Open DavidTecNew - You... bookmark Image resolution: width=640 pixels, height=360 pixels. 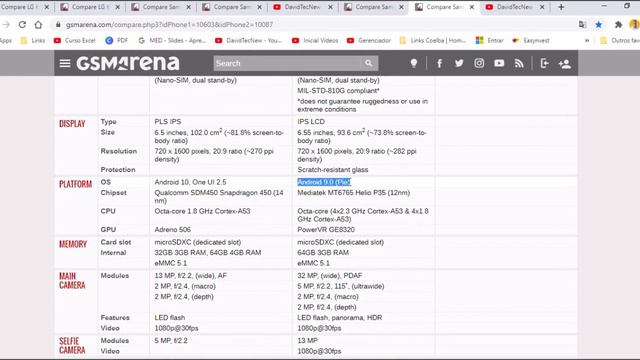coord(249,40)
